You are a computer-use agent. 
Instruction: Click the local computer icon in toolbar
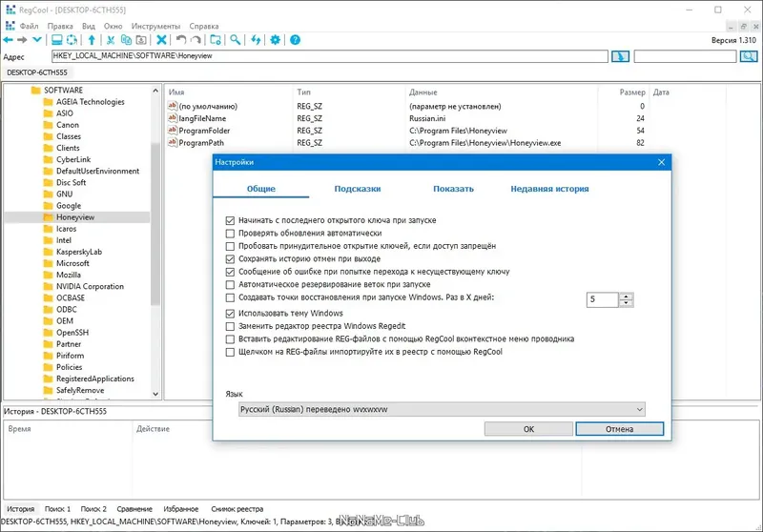coord(57,40)
